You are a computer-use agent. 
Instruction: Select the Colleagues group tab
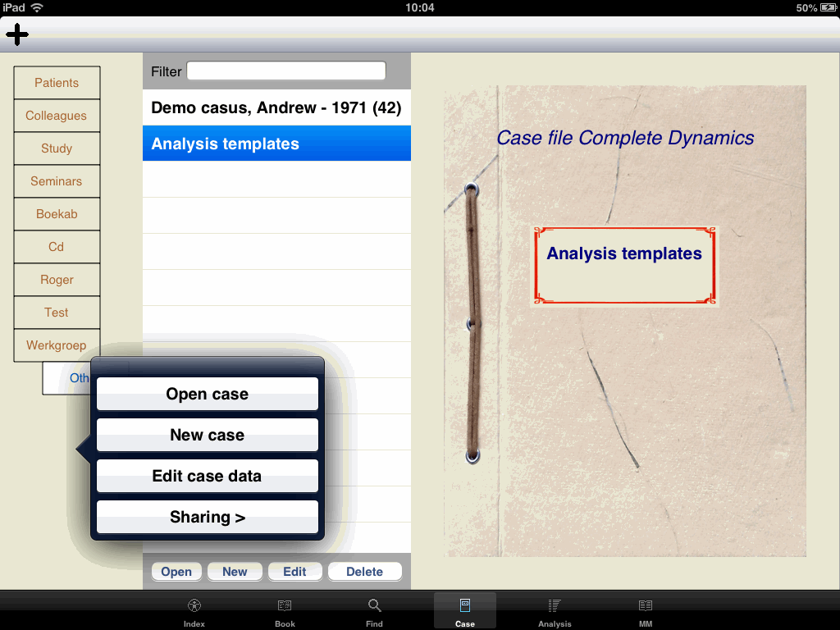pos(57,116)
